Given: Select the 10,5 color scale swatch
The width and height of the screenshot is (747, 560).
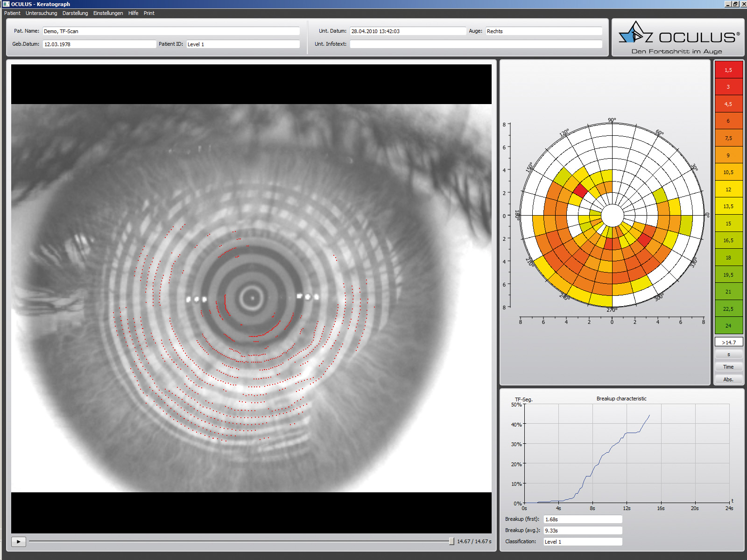Looking at the screenshot, I should point(729,172).
